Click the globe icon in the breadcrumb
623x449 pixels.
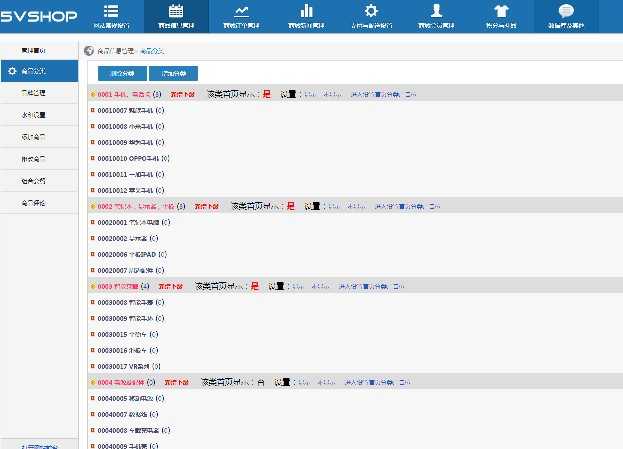(x=89, y=51)
